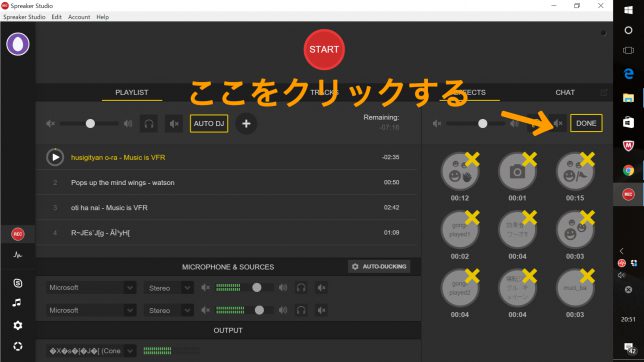Screen dimensions: 644x362
Task: Open the Windows Start button
Action: pos(628,10)
